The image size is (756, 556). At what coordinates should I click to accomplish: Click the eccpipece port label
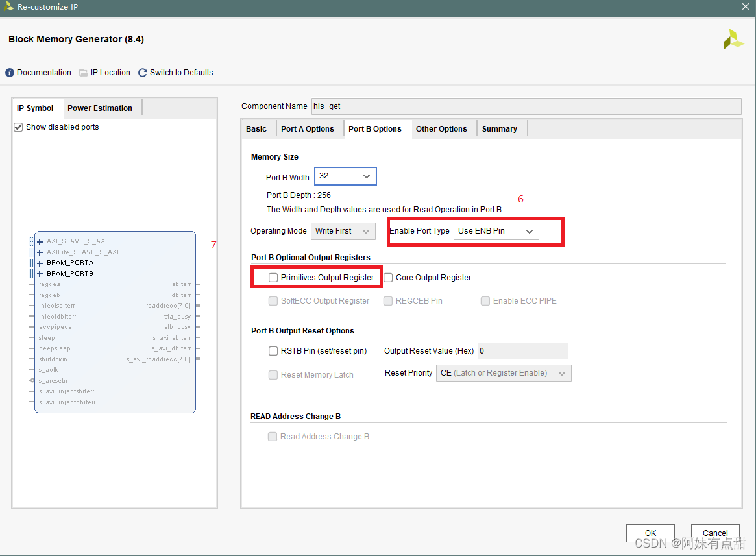coord(55,328)
